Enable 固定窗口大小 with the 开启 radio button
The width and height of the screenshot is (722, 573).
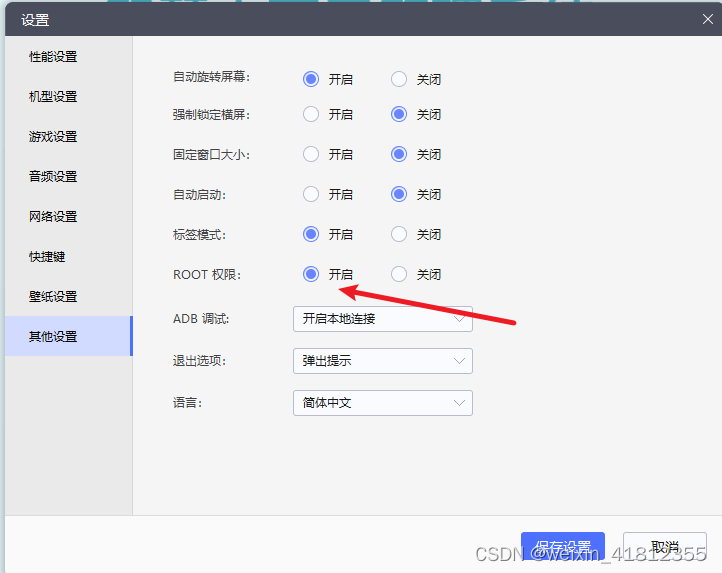point(311,154)
